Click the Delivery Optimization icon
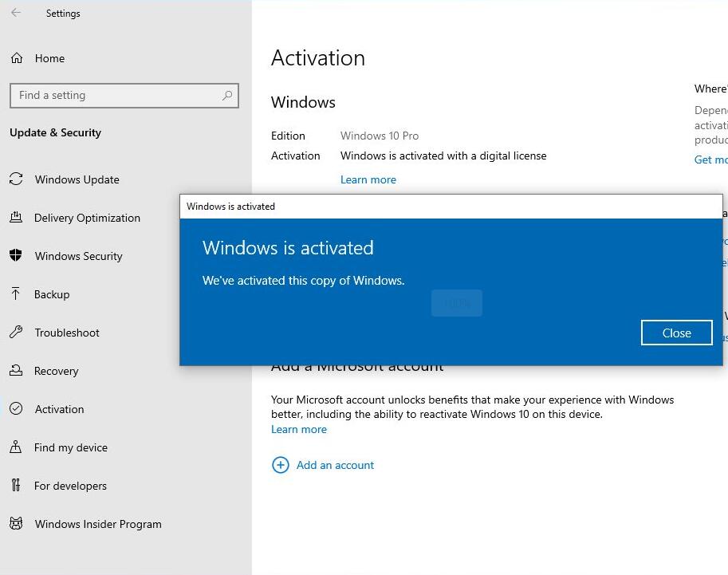 point(16,217)
